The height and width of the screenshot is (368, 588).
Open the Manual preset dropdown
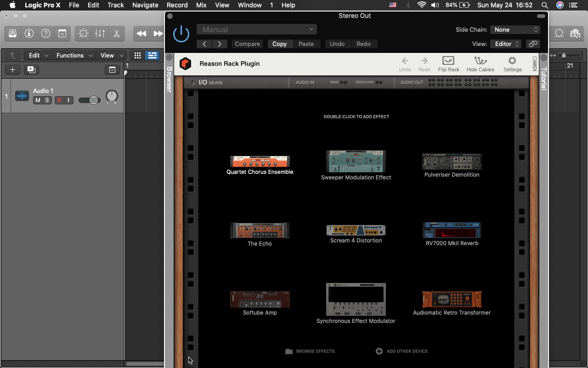point(257,29)
